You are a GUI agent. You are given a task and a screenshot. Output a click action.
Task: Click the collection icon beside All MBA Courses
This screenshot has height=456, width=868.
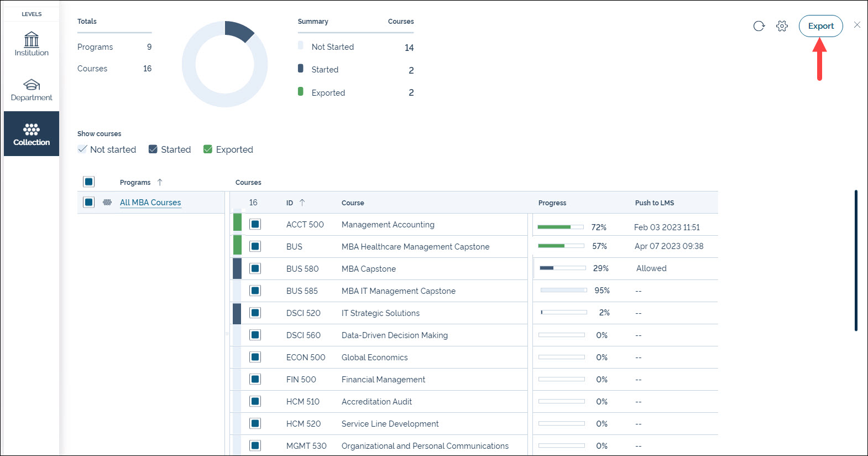click(107, 203)
